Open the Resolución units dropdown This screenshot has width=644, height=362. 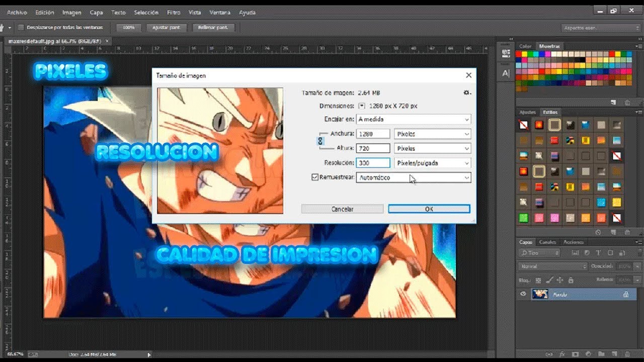(x=433, y=163)
